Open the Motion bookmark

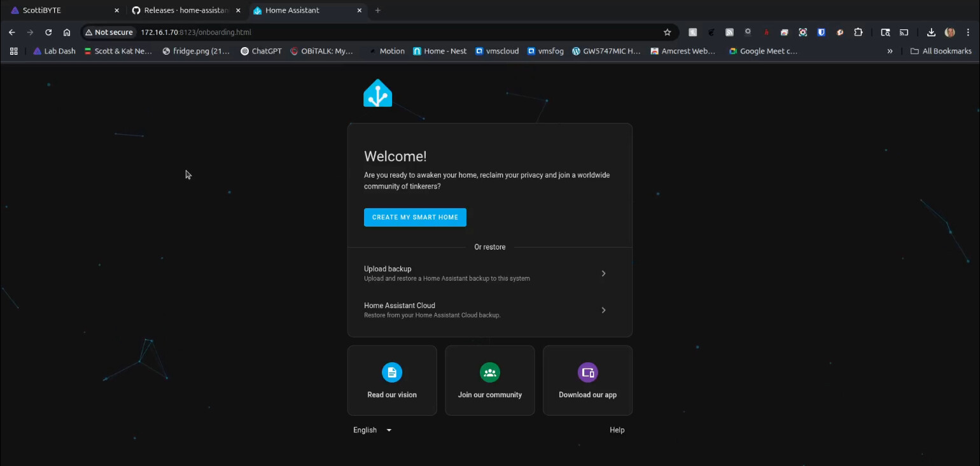click(387, 51)
